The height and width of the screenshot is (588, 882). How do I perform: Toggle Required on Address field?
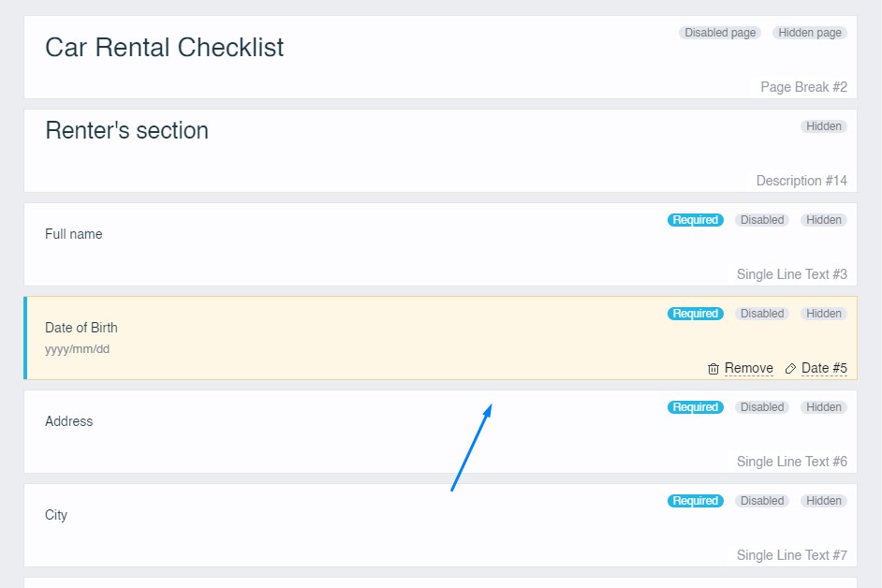(695, 407)
